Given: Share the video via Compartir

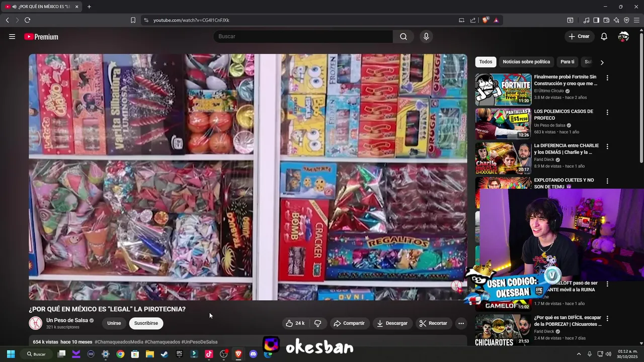Looking at the screenshot, I should [x=349, y=323].
